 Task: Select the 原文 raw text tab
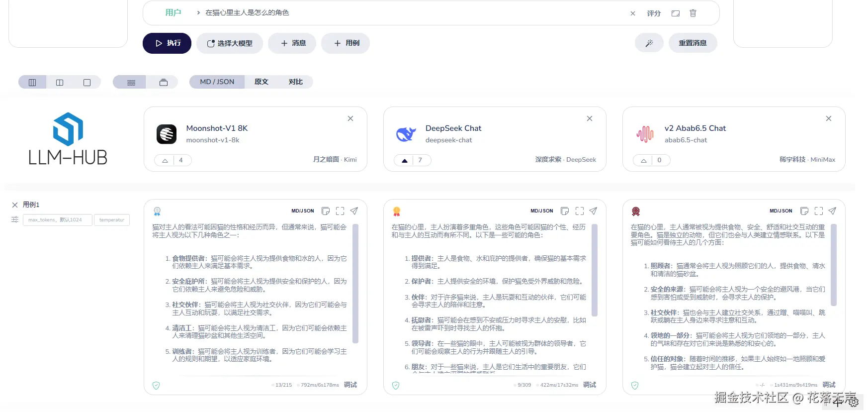click(261, 82)
